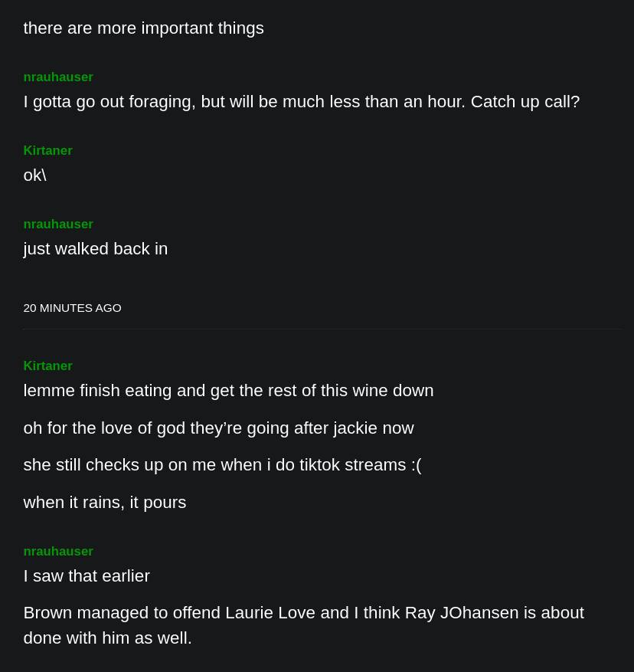Click the "ok\" message
Image resolution: width=634 pixels, height=672 pixels.
tap(34, 175)
